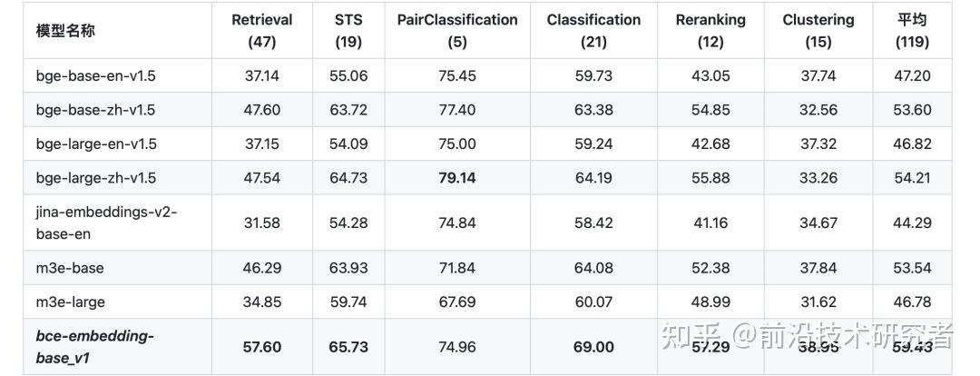Click the jina-embeddings-v2-base-en model name

(x=106, y=223)
